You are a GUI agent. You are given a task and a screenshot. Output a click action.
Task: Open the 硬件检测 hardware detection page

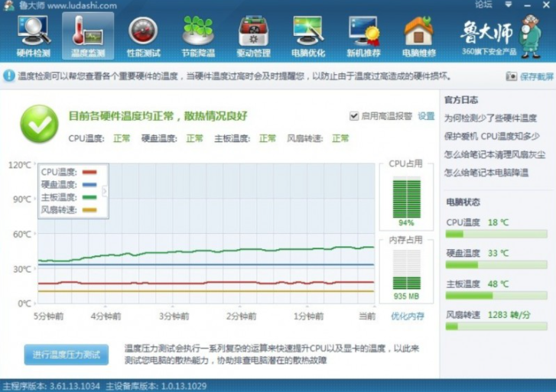pos(33,36)
